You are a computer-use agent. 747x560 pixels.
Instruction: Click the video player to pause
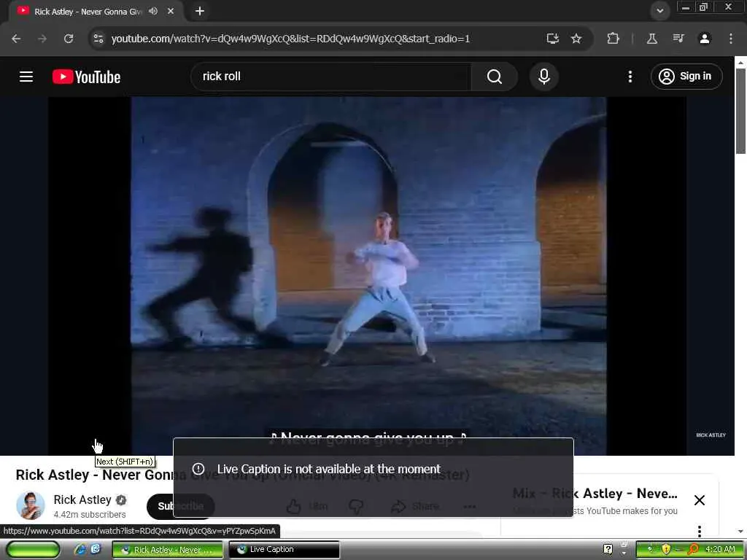point(368,276)
